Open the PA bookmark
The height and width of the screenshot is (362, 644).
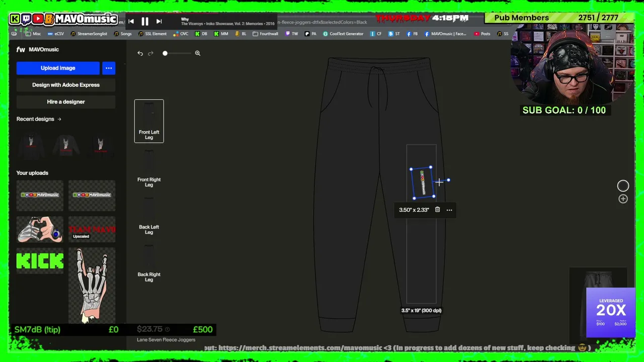pos(310,34)
